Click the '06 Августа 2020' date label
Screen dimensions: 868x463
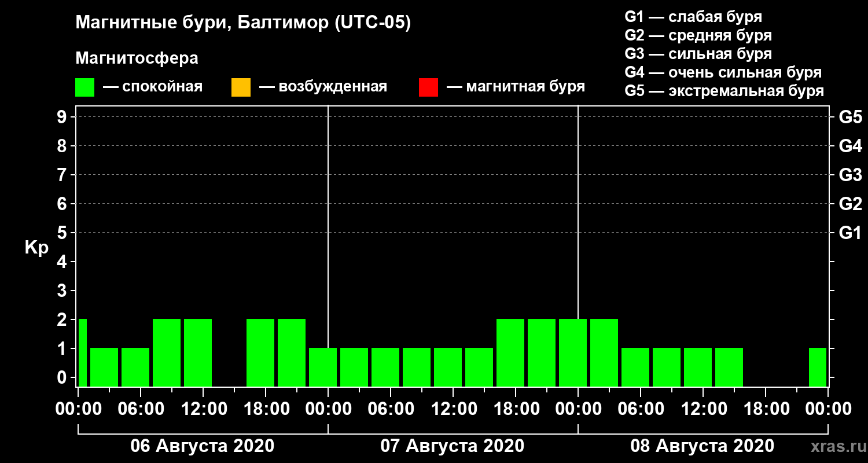pyautogui.click(x=203, y=446)
